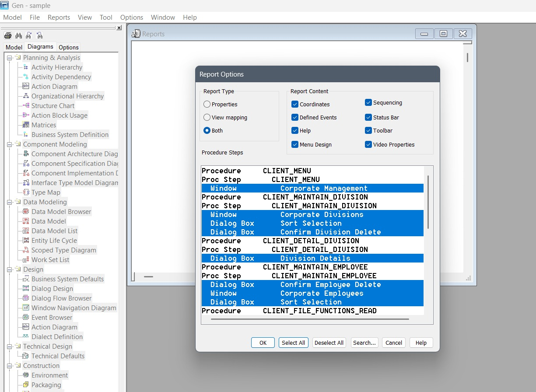
Task: Click the printer icon in the toolbar
Action: coord(7,35)
